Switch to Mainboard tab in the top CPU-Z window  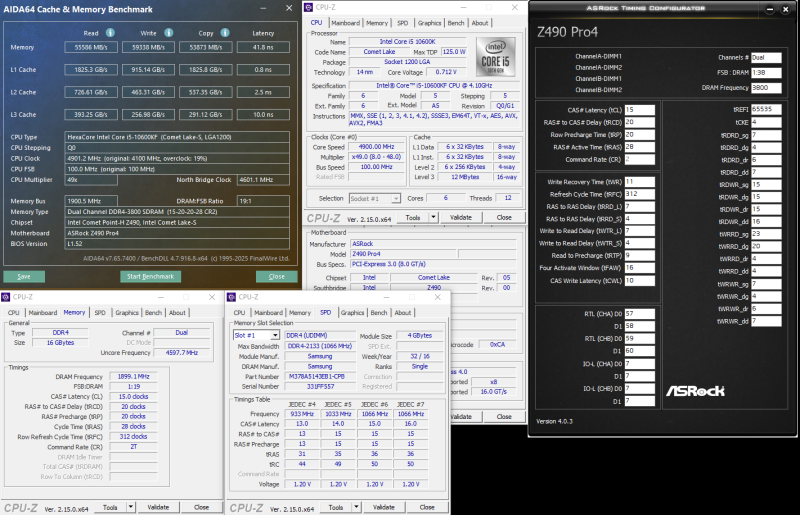click(x=345, y=23)
